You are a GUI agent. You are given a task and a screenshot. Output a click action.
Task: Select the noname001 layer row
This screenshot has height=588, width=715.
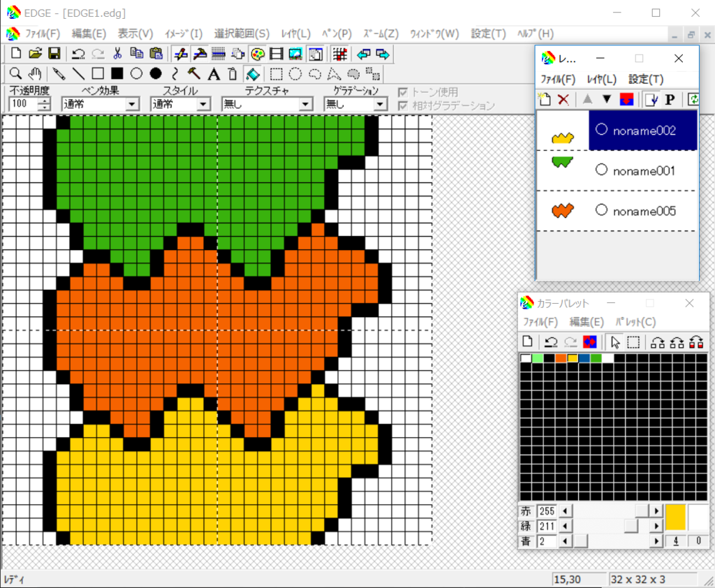[x=617, y=170]
